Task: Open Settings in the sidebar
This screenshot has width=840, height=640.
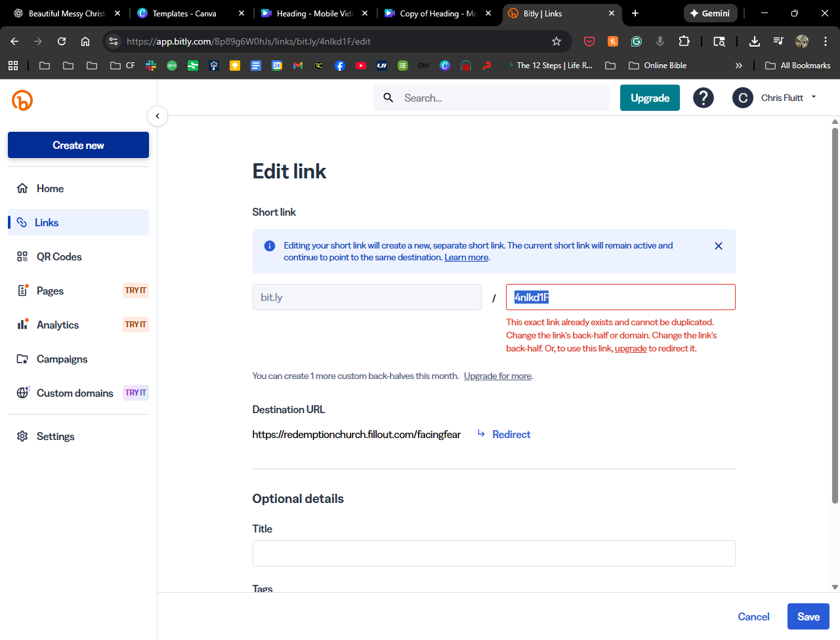Action: pyautogui.click(x=55, y=437)
